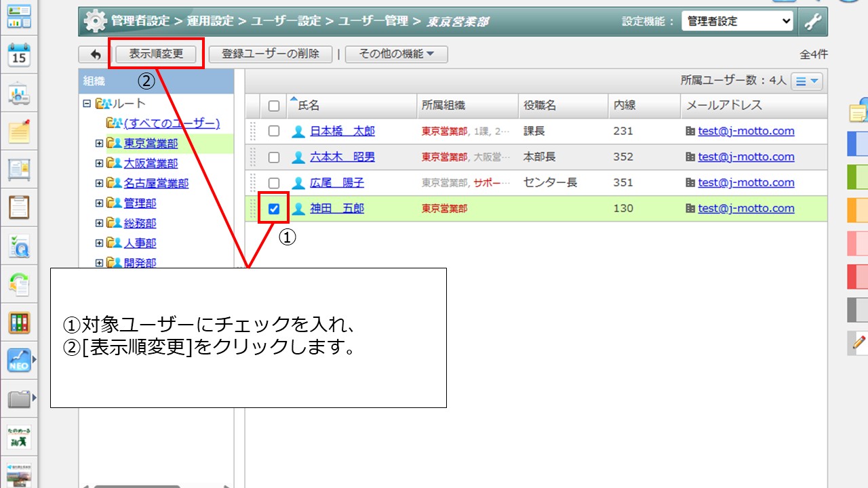Collapse the ルート tree node
This screenshot has width=868, height=488.
click(x=86, y=104)
